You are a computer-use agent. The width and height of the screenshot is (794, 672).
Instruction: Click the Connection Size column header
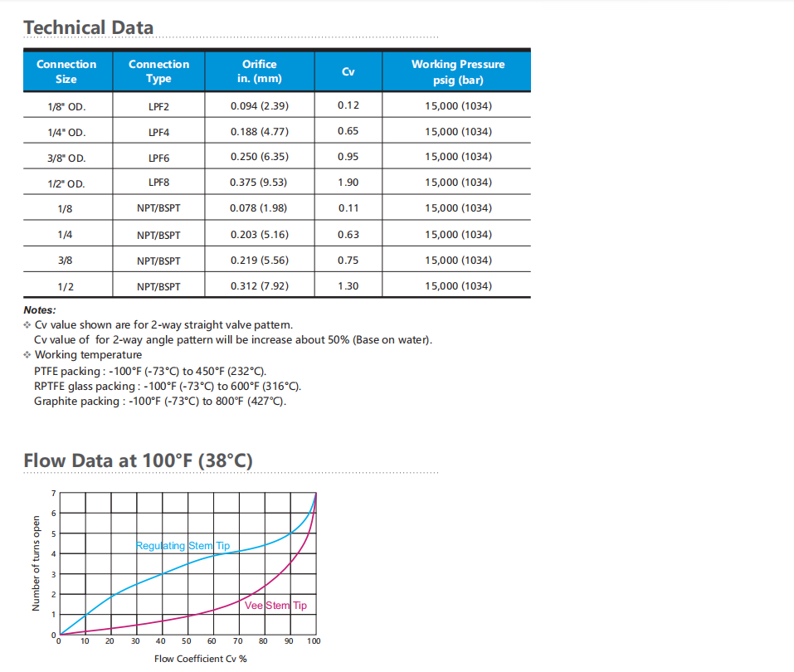tap(66, 71)
